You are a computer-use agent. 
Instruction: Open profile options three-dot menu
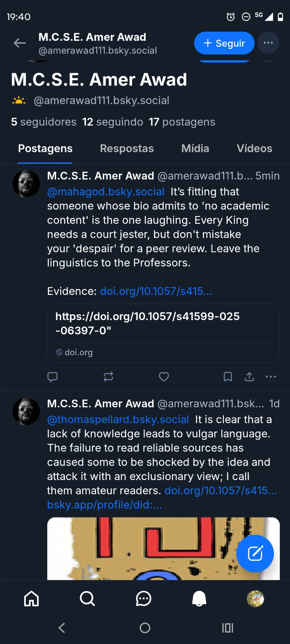pyautogui.click(x=268, y=43)
